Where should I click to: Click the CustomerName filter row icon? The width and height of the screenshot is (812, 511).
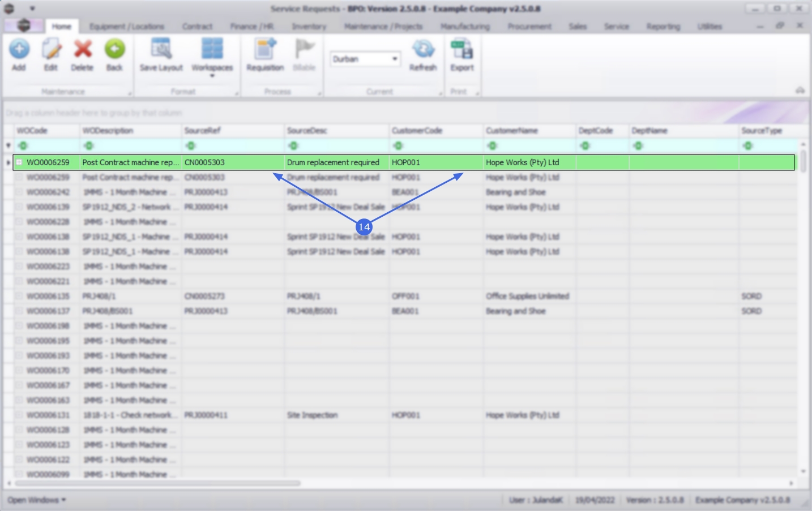[492, 146]
